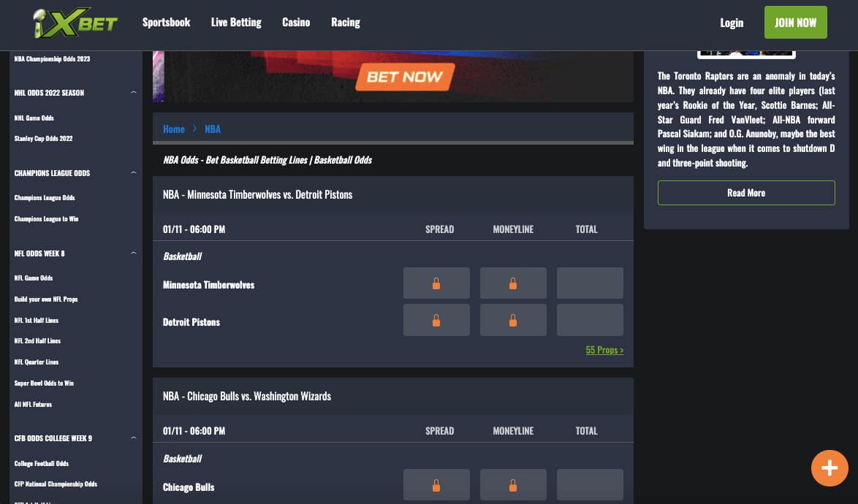Collapse the Champions League Odds section
The height and width of the screenshot is (504, 858).
(x=134, y=172)
